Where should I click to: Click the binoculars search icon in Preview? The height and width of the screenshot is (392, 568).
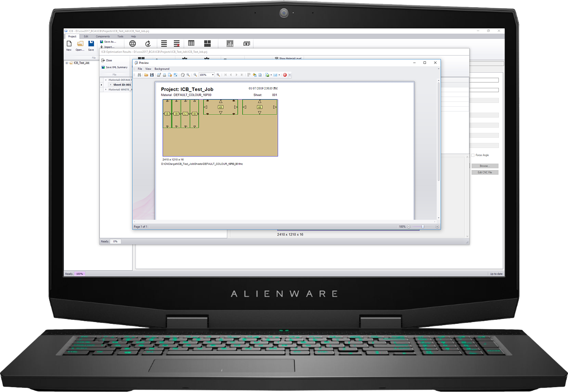point(139,75)
